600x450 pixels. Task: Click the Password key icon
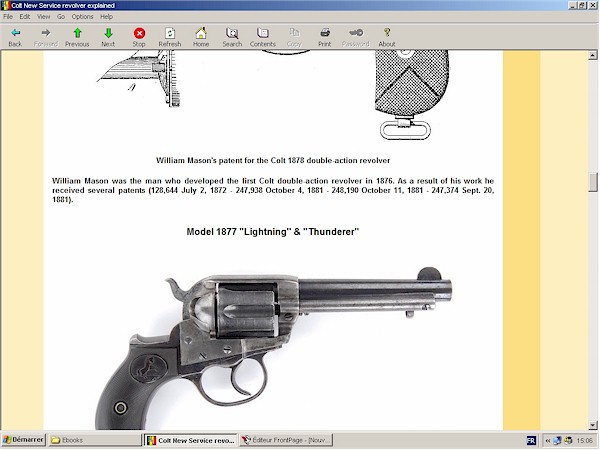click(x=356, y=37)
